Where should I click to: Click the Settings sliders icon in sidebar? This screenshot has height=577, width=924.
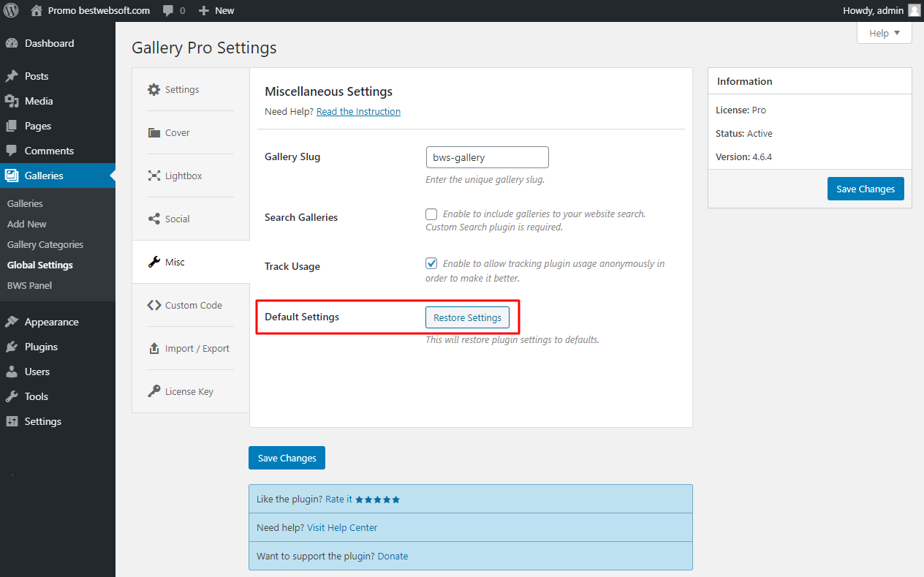coord(12,421)
